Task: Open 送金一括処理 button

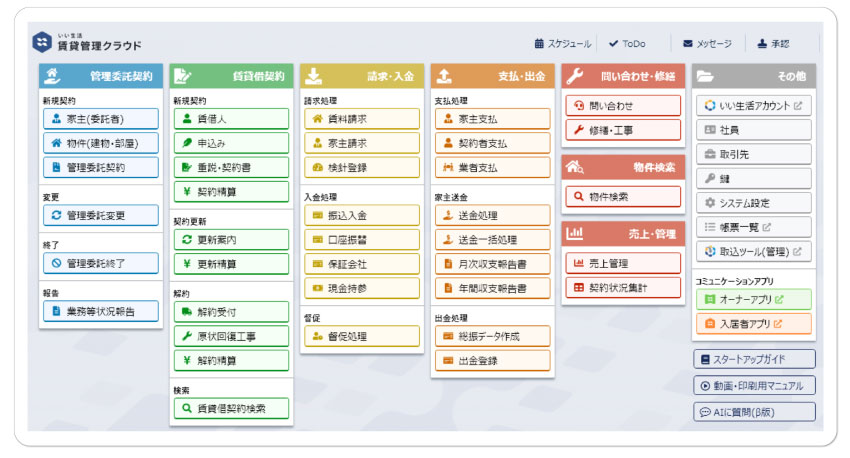Action: coord(493,240)
